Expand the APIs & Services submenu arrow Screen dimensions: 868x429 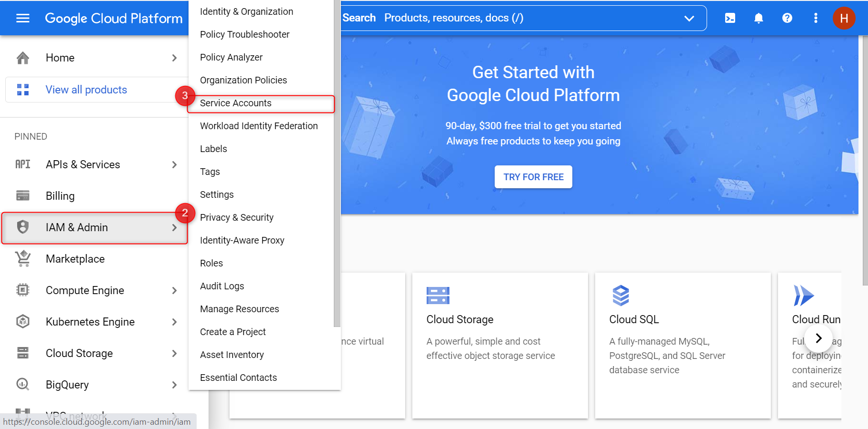[174, 164]
